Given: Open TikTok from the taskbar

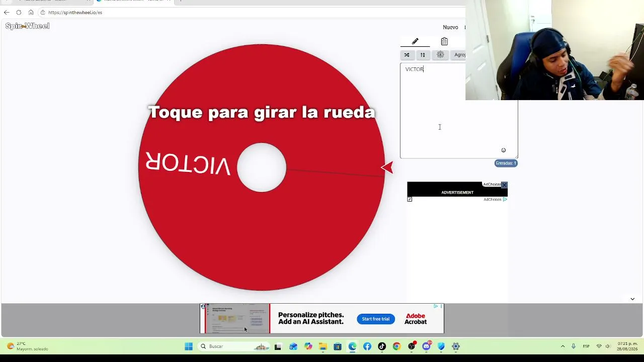Looking at the screenshot, I should pos(382,346).
